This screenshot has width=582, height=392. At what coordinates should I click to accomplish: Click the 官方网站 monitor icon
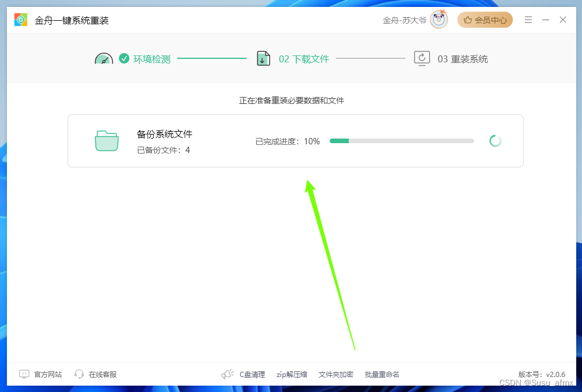[x=24, y=374]
